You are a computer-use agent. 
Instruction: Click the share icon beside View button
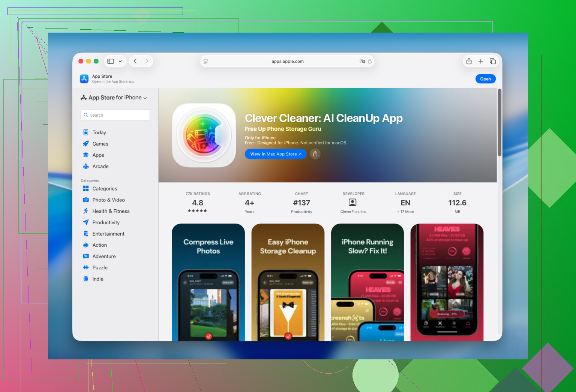tap(315, 154)
